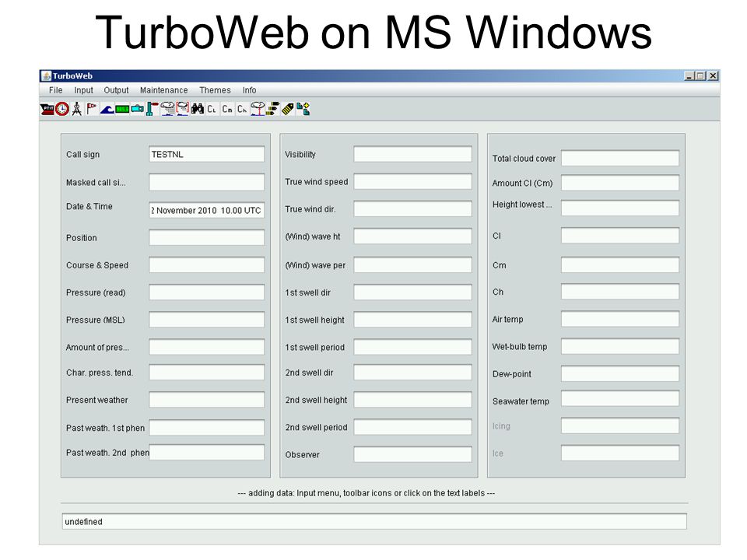Click the Visibility input field

[x=412, y=154]
